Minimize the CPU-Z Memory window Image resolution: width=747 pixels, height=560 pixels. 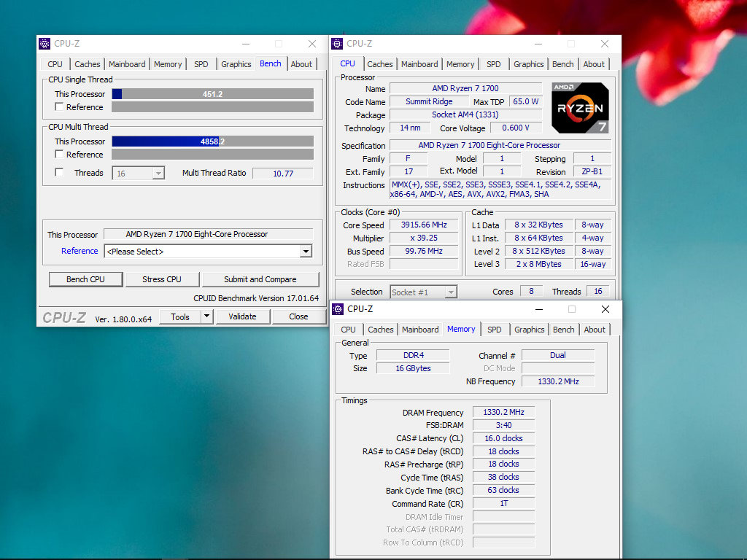pyautogui.click(x=539, y=309)
